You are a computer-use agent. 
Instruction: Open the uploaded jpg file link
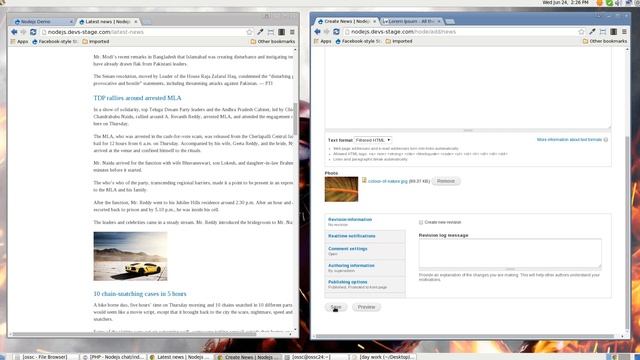pos(387,181)
